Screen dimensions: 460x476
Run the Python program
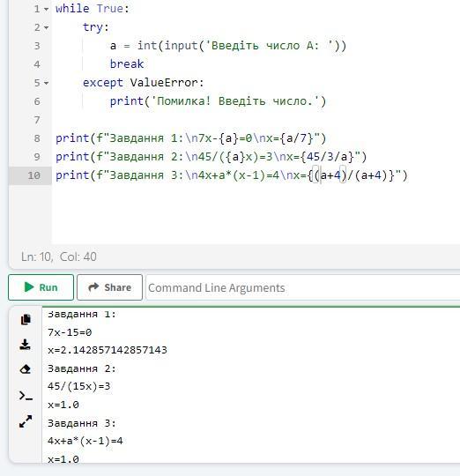41,287
